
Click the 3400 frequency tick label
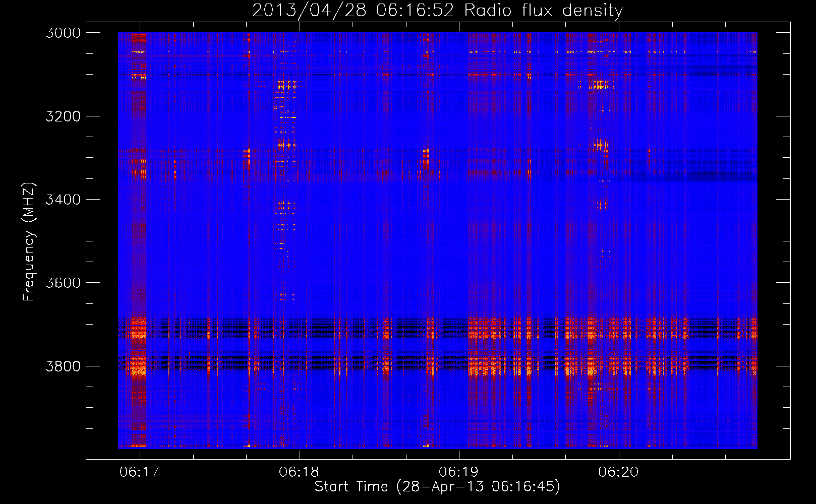(x=63, y=200)
